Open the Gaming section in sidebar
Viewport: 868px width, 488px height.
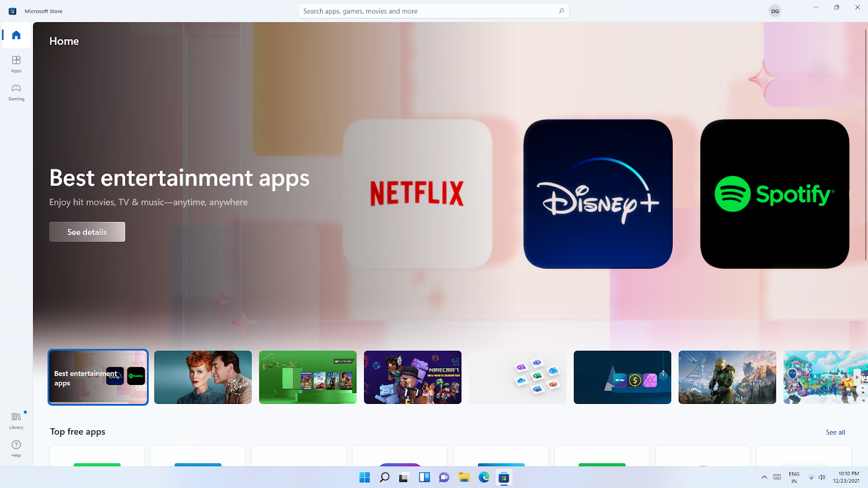[x=16, y=92]
